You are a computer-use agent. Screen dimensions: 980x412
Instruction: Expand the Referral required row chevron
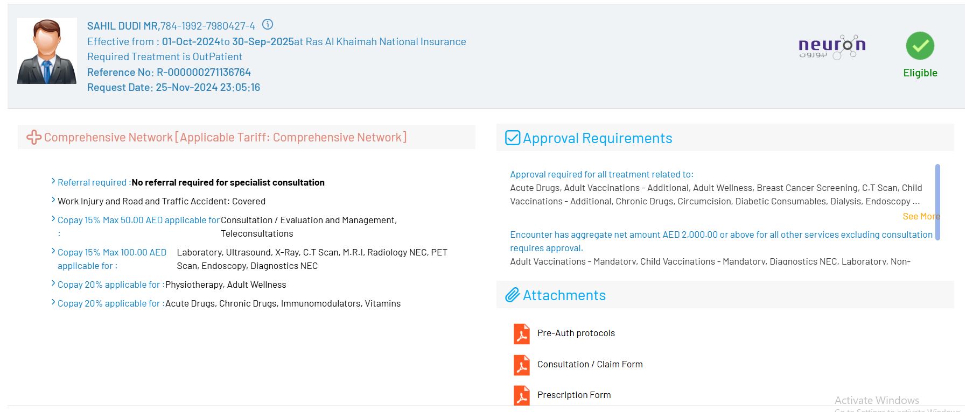tap(53, 181)
